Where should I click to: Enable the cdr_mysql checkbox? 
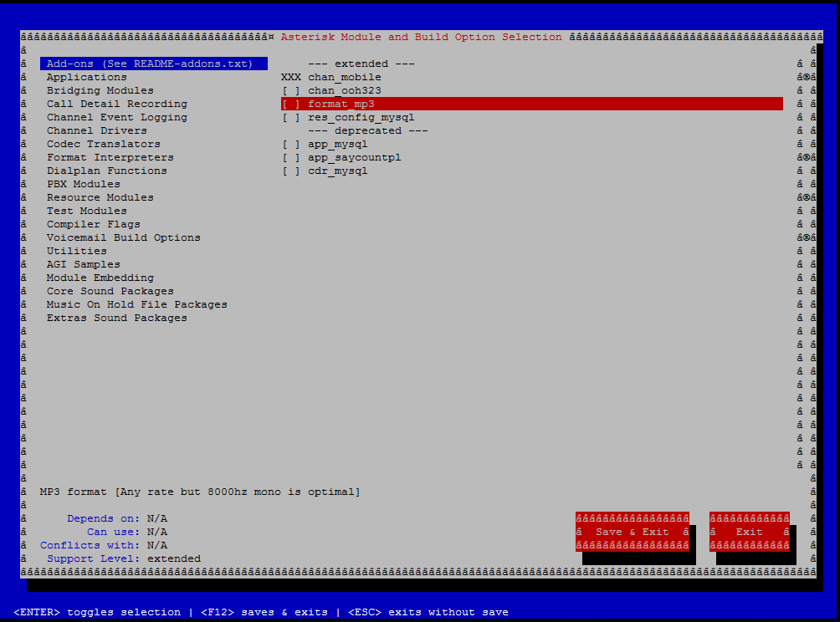(291, 171)
